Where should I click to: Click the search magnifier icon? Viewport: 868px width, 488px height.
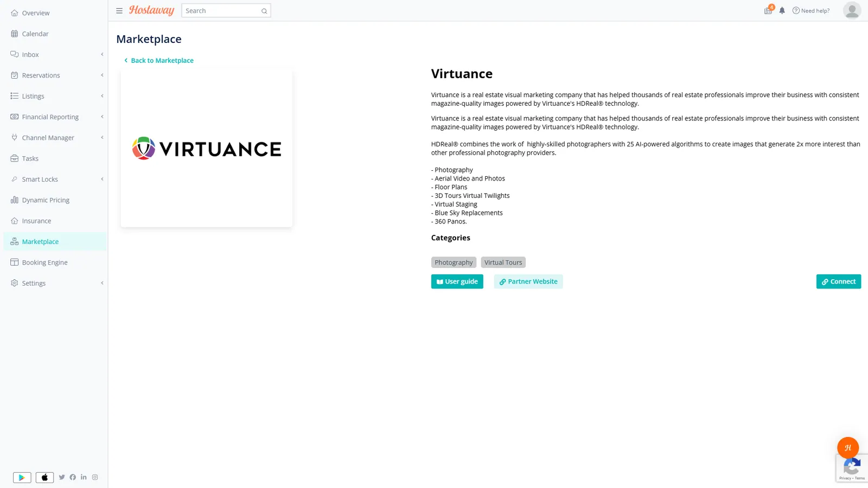point(264,11)
